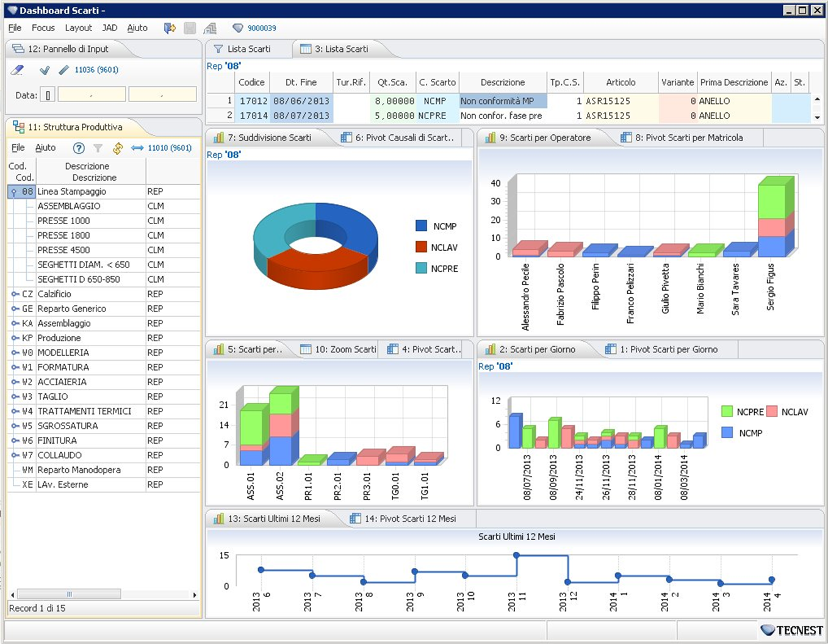This screenshot has width=828, height=644.
Task: Click the teal NCPRE swatch in donut legend
Action: tap(421, 268)
